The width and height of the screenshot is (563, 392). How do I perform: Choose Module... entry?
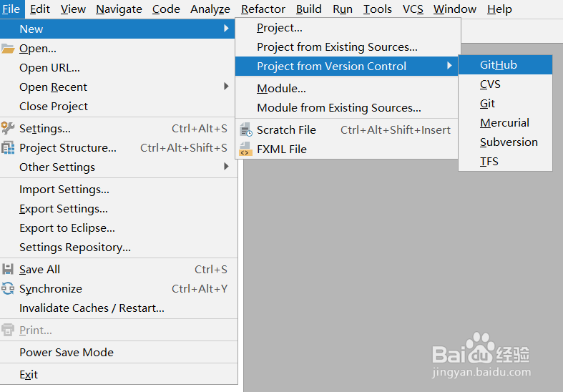(x=346, y=88)
